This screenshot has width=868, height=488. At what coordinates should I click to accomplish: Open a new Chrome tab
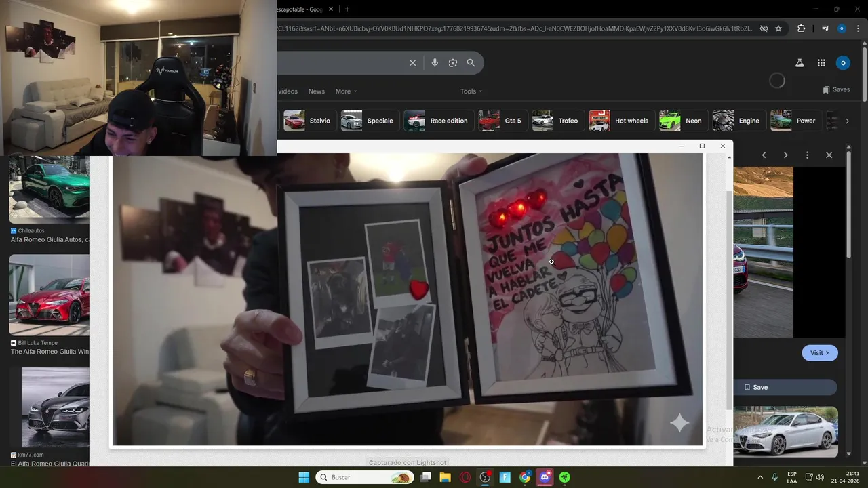(347, 9)
